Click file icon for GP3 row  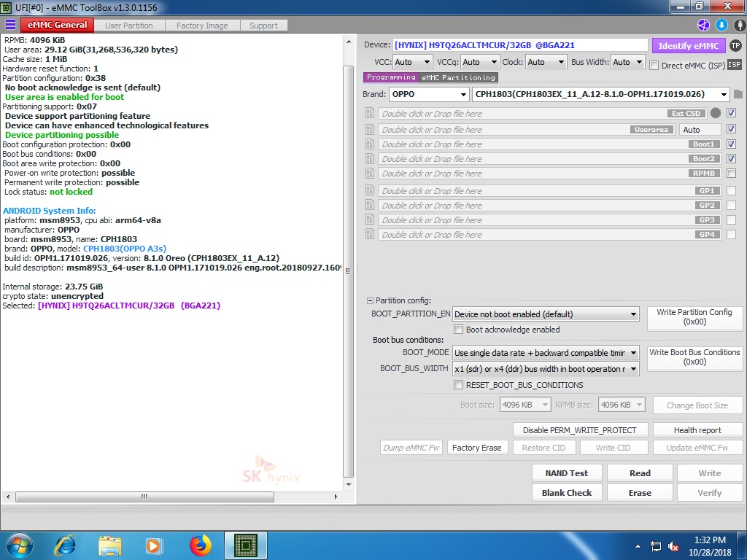click(x=370, y=220)
